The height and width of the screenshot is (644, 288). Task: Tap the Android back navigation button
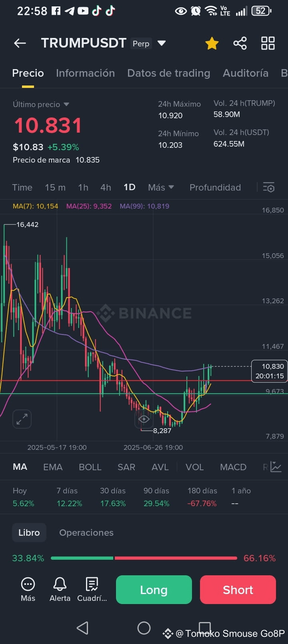pos(82,628)
